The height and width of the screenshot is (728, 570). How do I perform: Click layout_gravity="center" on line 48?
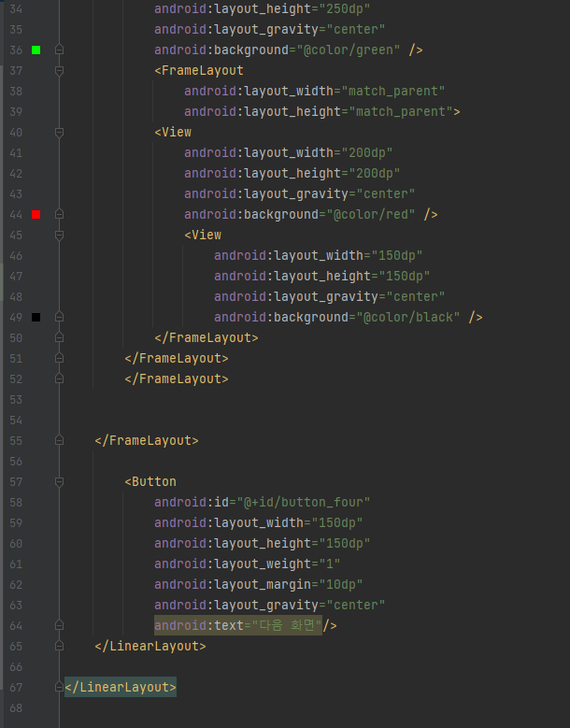(330, 296)
